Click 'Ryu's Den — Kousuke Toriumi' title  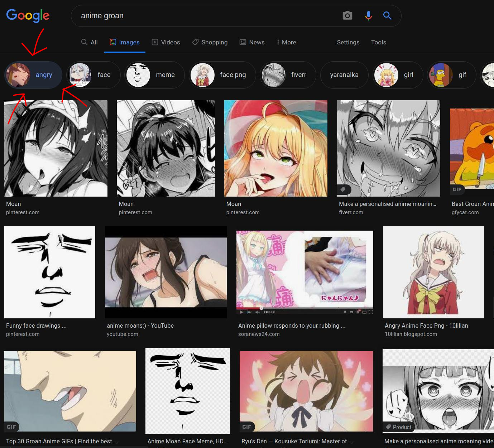click(x=297, y=441)
